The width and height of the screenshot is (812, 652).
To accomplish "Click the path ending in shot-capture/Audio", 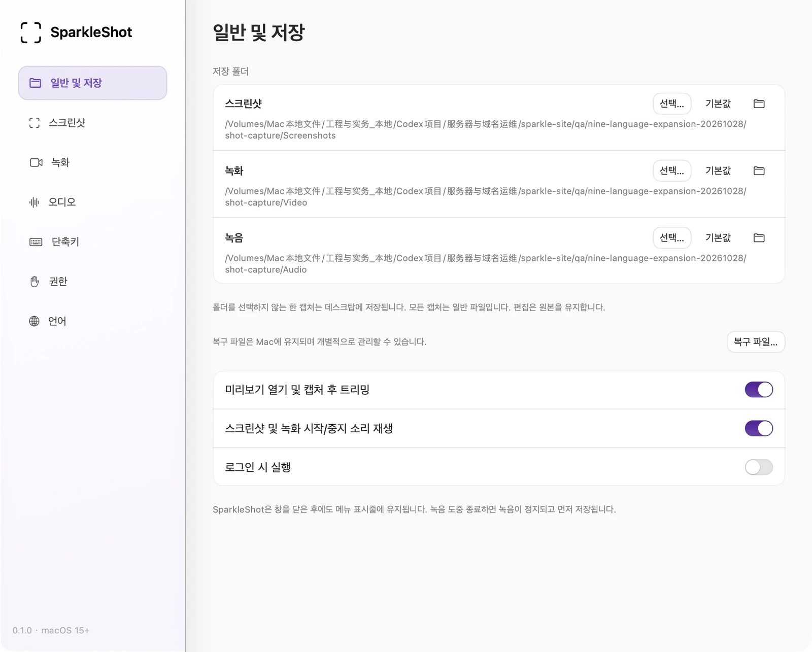I will click(x=486, y=264).
